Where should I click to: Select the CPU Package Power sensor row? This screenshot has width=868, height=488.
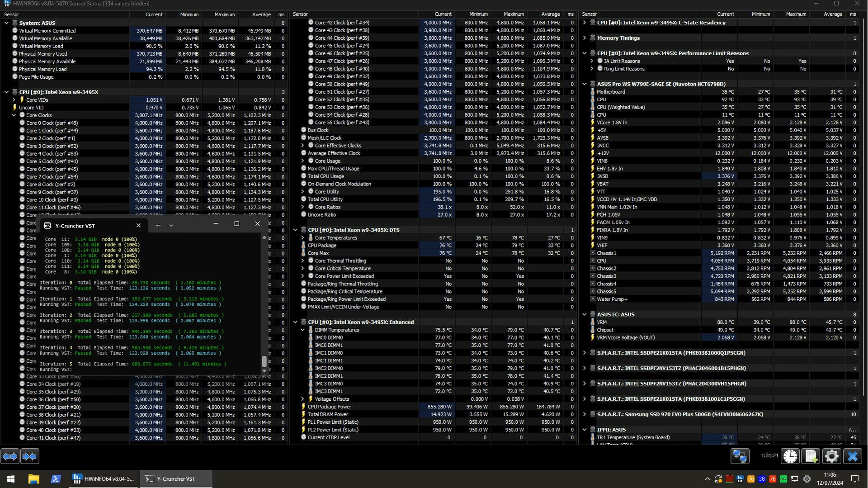[329, 407]
